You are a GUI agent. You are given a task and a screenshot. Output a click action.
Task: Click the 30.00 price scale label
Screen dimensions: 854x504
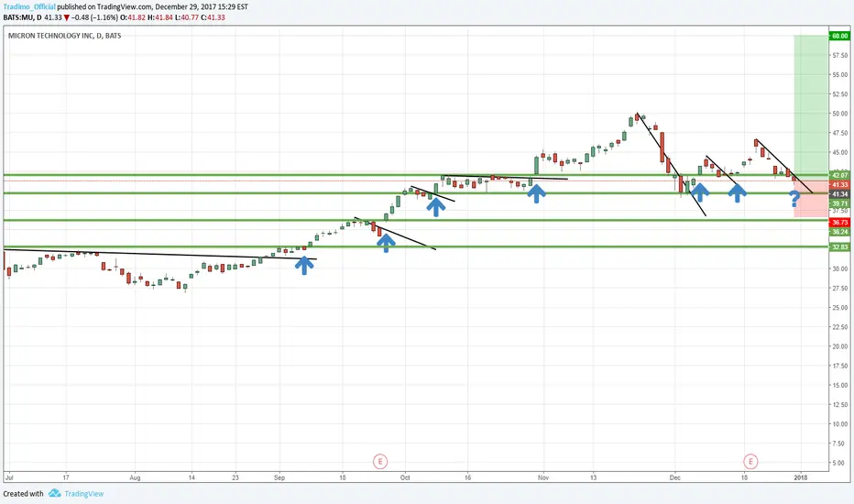tap(840, 268)
